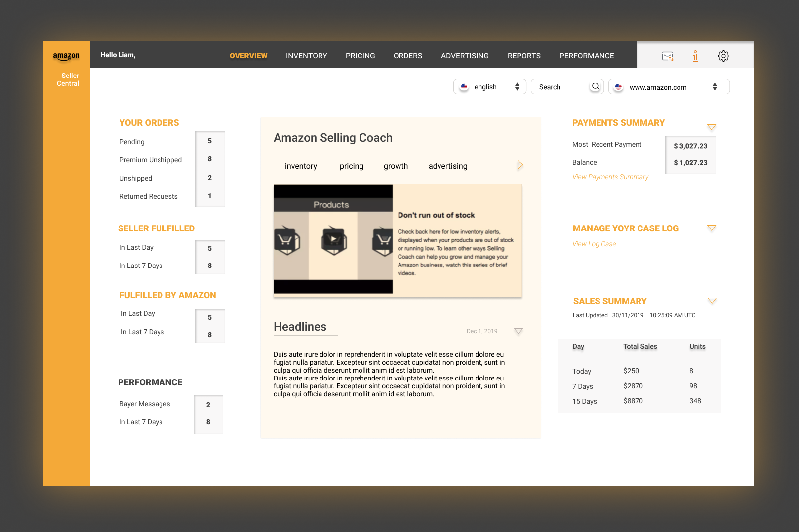Viewport: 799px width, 532px height.
Task: Open the View Log Case link
Action: (x=594, y=244)
